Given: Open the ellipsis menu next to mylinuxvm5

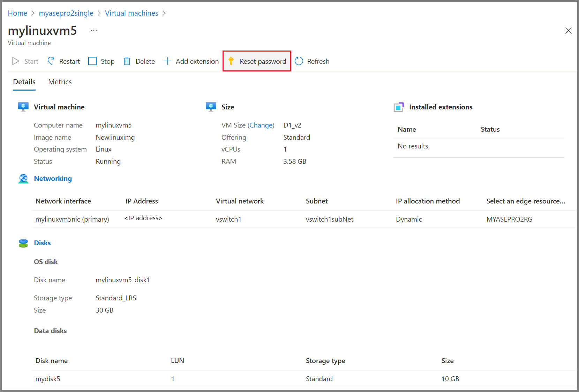Looking at the screenshot, I should coord(93,30).
